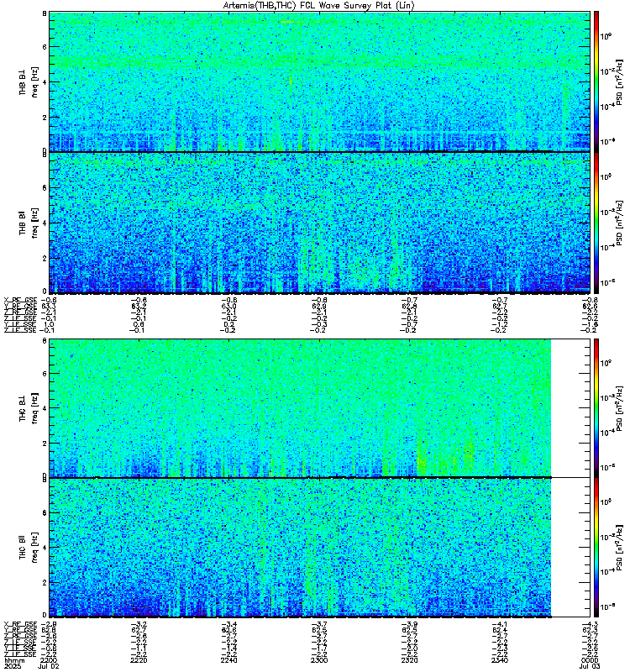The height and width of the screenshot is (672, 630).
Task: Click the "THB B⊥ freq [Hz]" axis label
Action: click(x=29, y=81)
